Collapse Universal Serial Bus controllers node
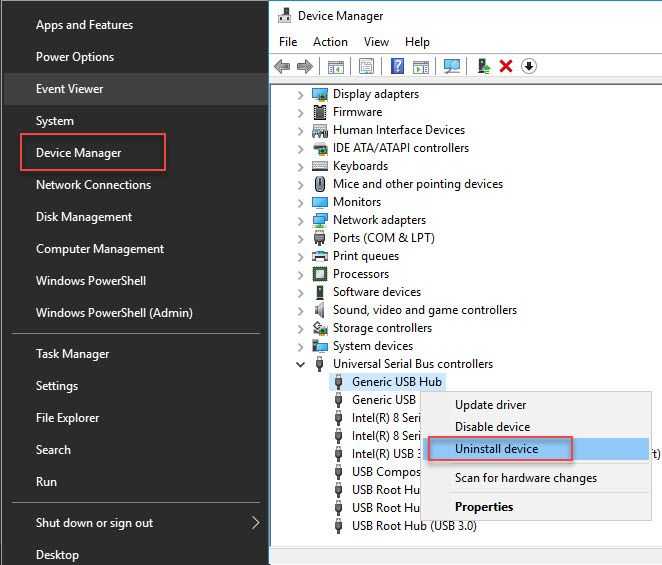The height and width of the screenshot is (565, 662). [300, 364]
